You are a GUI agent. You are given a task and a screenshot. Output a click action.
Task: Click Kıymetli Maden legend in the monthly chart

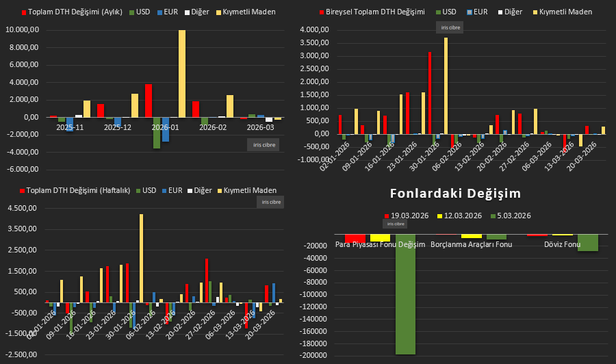coord(246,12)
